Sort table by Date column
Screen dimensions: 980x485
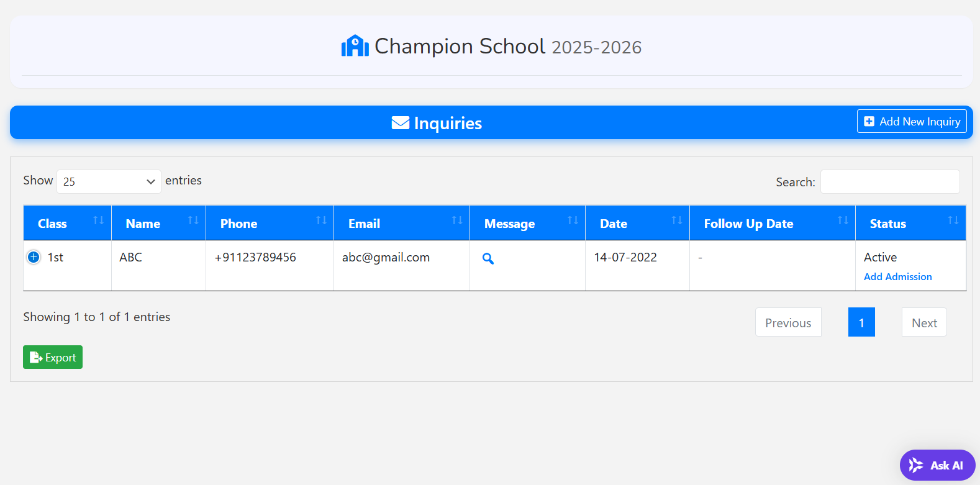click(x=637, y=223)
